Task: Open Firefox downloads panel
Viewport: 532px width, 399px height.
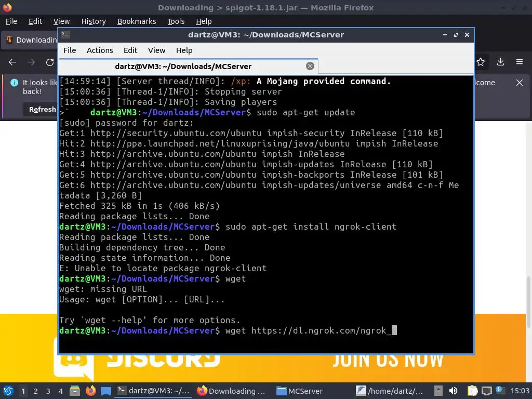Action: 500,62
